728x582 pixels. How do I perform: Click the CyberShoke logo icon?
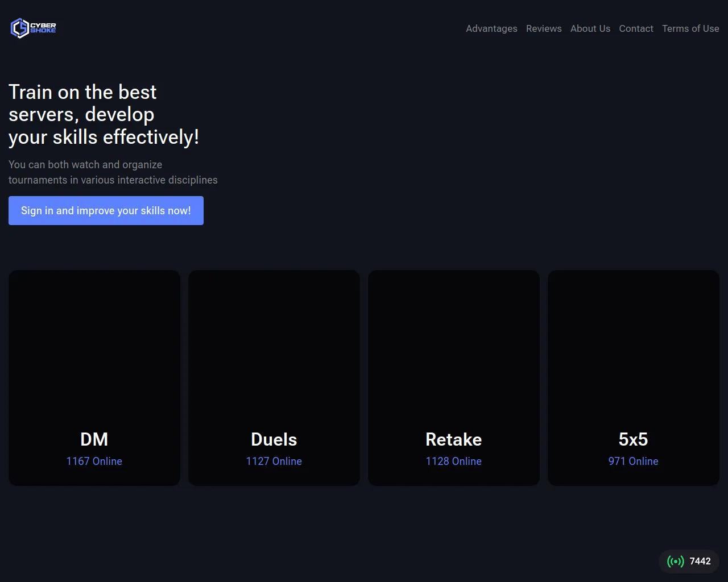pyautogui.click(x=20, y=28)
